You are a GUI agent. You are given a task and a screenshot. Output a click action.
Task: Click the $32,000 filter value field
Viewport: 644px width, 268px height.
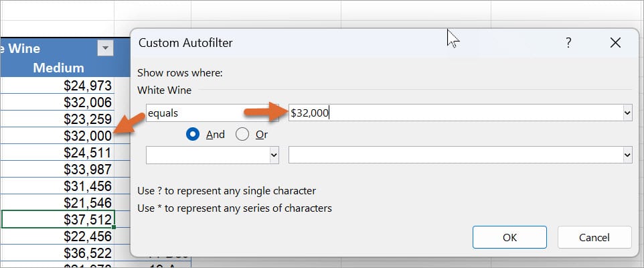click(455, 113)
